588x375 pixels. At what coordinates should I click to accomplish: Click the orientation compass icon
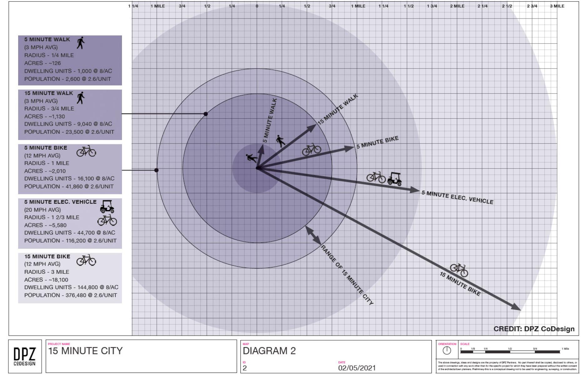coord(447,351)
